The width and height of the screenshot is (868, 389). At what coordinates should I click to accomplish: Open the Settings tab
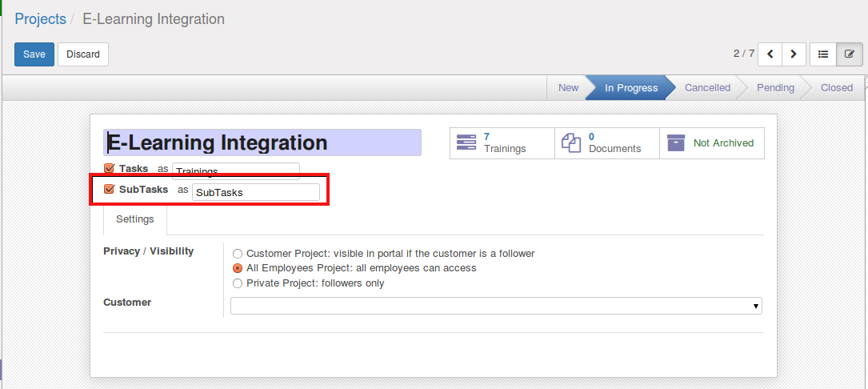(x=135, y=219)
